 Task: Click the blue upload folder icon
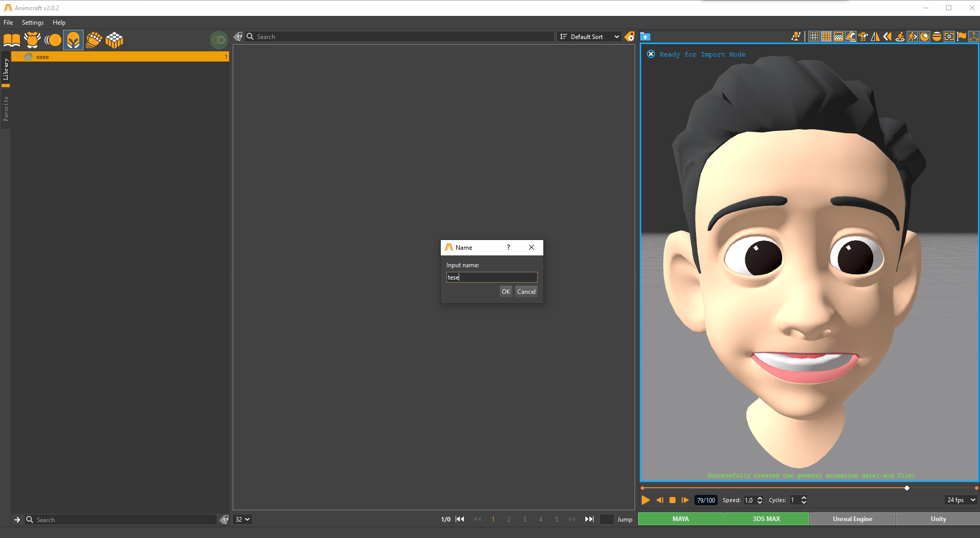646,36
